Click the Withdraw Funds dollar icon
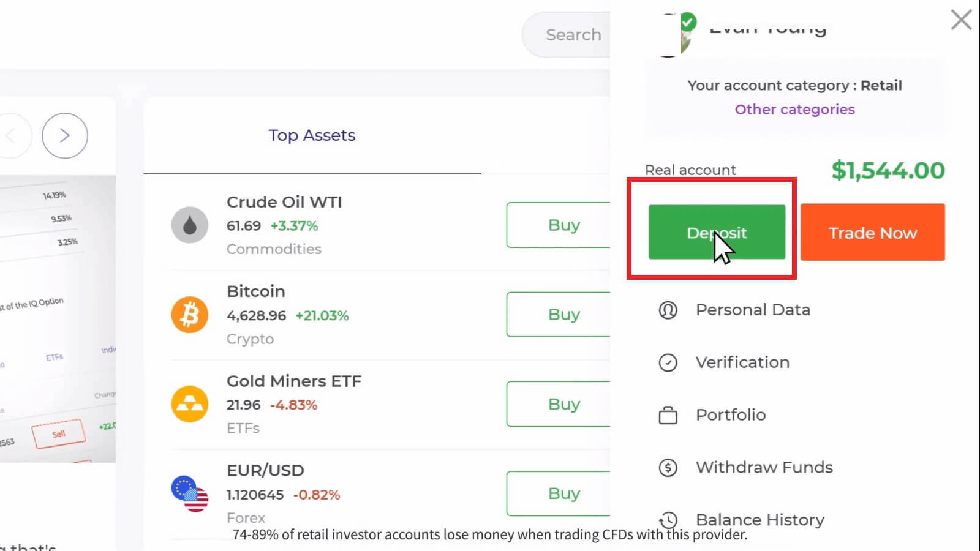 669,467
